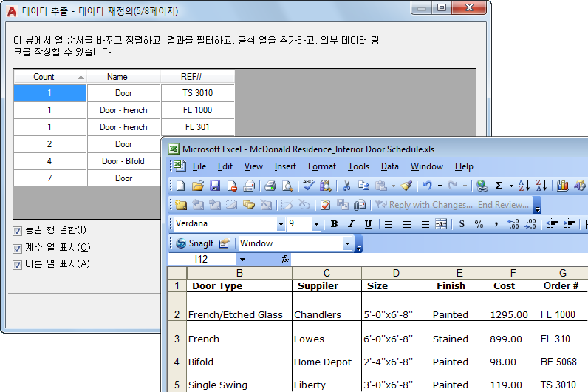Click the Spelling check icon in Excel
Screen dimensions: 588x392
(x=309, y=186)
